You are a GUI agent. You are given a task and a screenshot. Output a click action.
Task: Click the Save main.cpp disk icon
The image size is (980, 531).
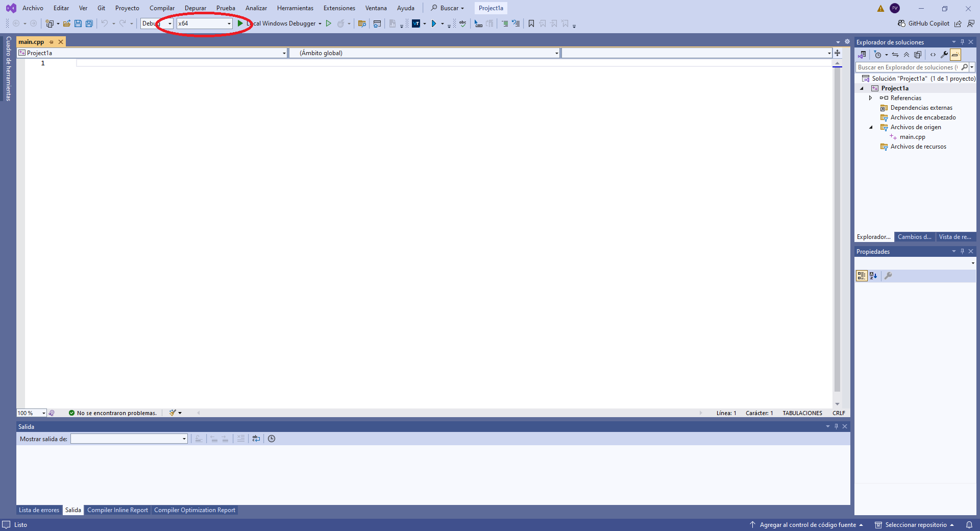78,23
